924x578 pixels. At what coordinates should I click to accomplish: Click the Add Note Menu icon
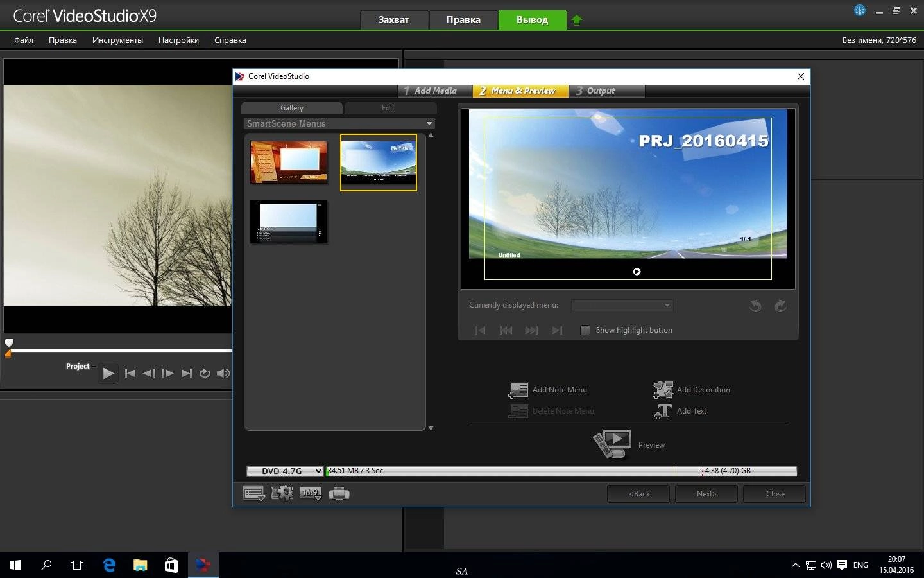[x=518, y=390]
